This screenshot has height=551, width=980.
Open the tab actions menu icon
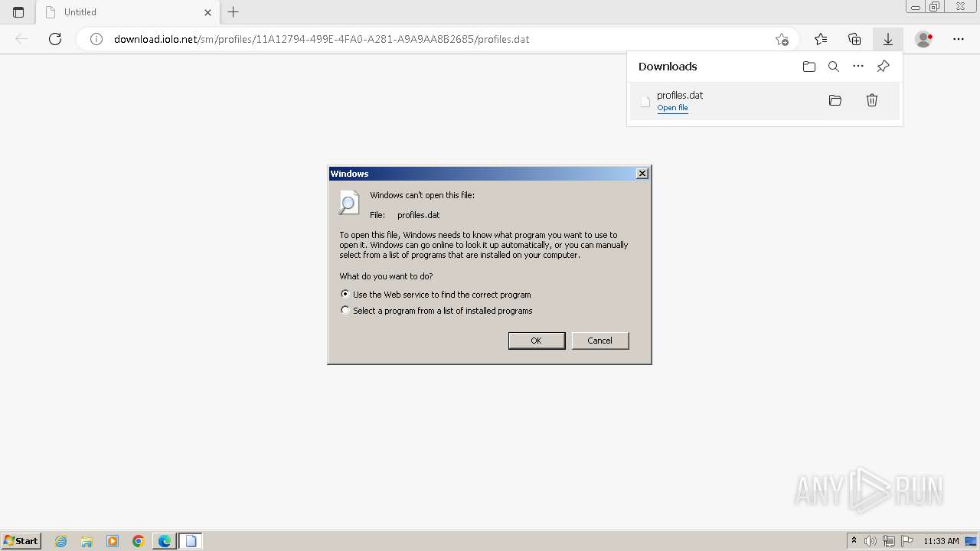click(x=18, y=12)
